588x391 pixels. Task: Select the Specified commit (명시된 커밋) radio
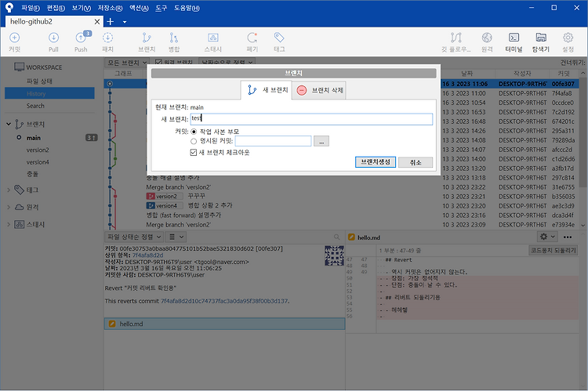click(x=194, y=141)
